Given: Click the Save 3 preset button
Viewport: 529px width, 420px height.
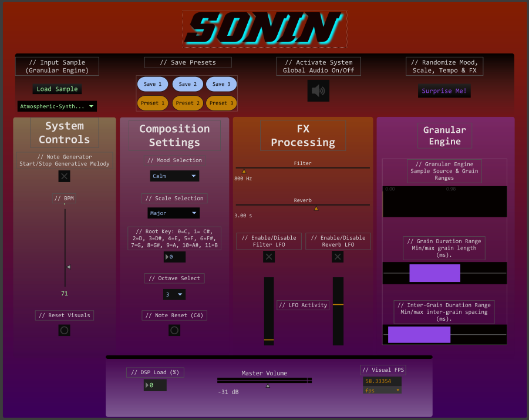Looking at the screenshot, I should point(221,84).
